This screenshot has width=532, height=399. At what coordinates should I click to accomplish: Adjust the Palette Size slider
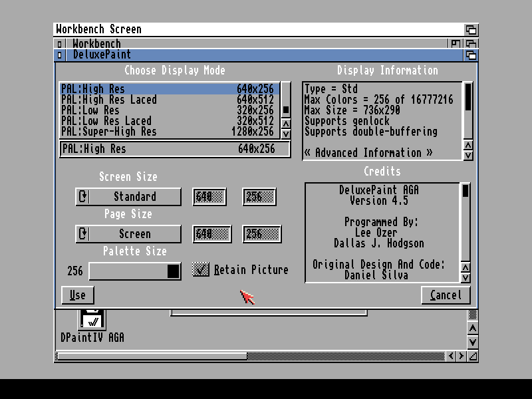point(135,271)
